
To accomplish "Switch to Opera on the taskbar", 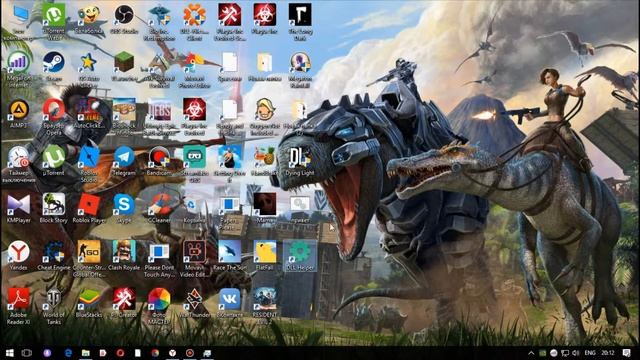I will [x=120, y=353].
